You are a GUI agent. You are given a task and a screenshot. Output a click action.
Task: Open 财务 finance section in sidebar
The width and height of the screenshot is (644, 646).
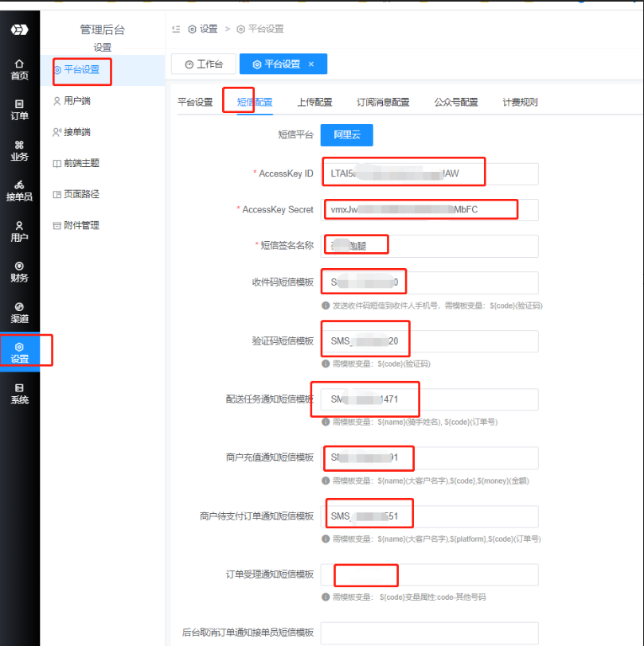click(19, 271)
